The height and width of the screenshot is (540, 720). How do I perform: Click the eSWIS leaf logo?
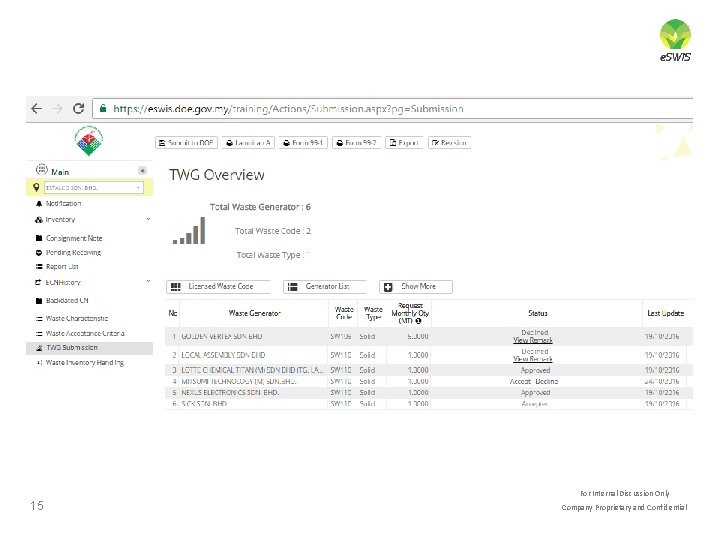[675, 40]
